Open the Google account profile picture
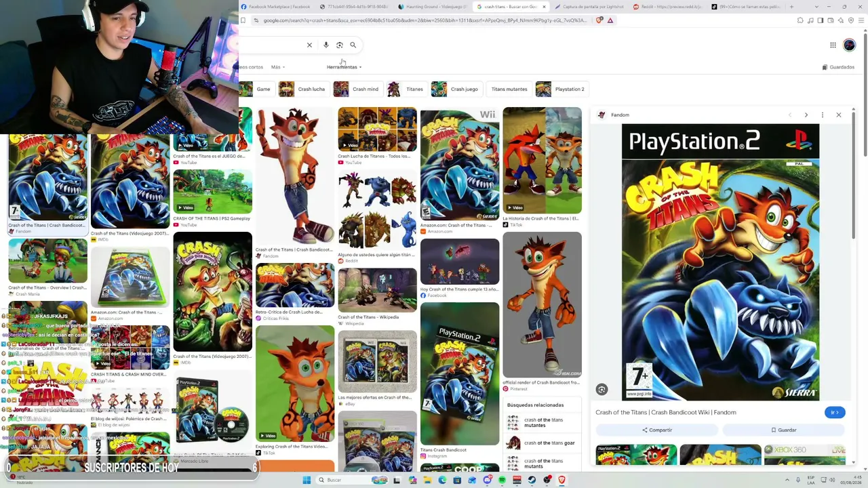Viewport: 868px width, 488px height. pyautogui.click(x=850, y=45)
